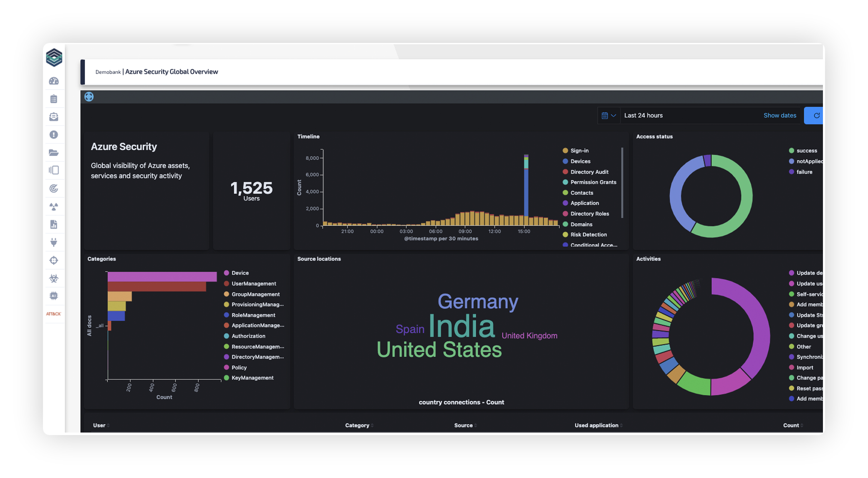This screenshot has width=868, height=478.
Task: Click the Demobank breadcrumb item
Action: tap(108, 72)
